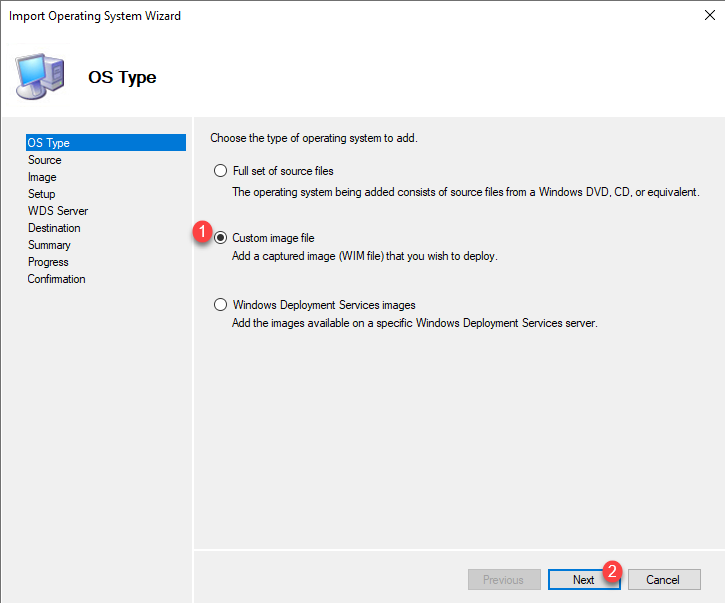The height and width of the screenshot is (603, 725).
Task: Select the OS Type step in sidebar
Action: [x=49, y=143]
